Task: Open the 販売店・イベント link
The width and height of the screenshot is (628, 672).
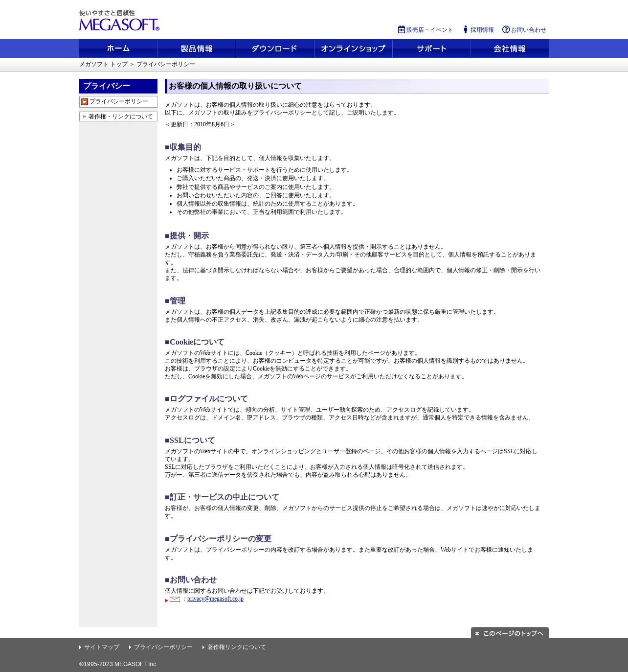Action: pyautogui.click(x=429, y=30)
